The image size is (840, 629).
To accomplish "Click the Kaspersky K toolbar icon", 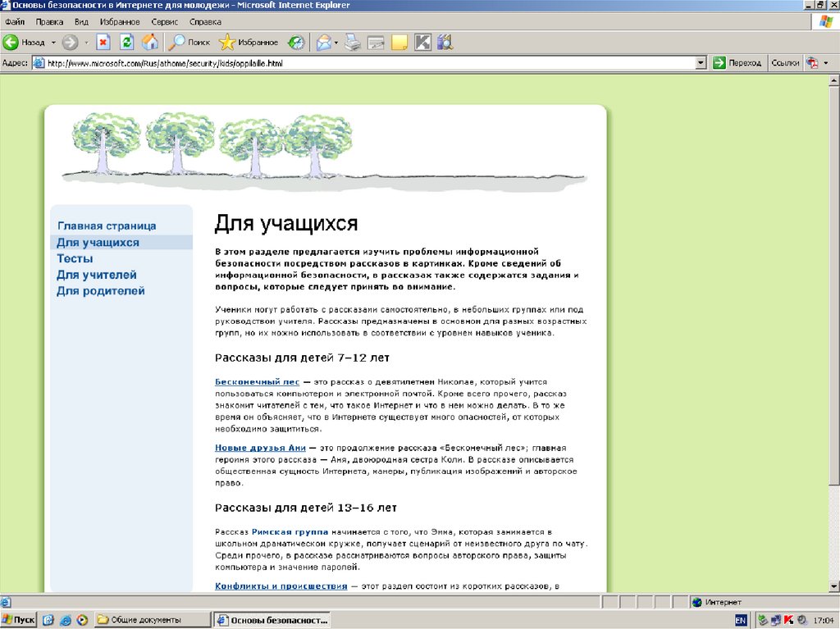I will click(422, 43).
